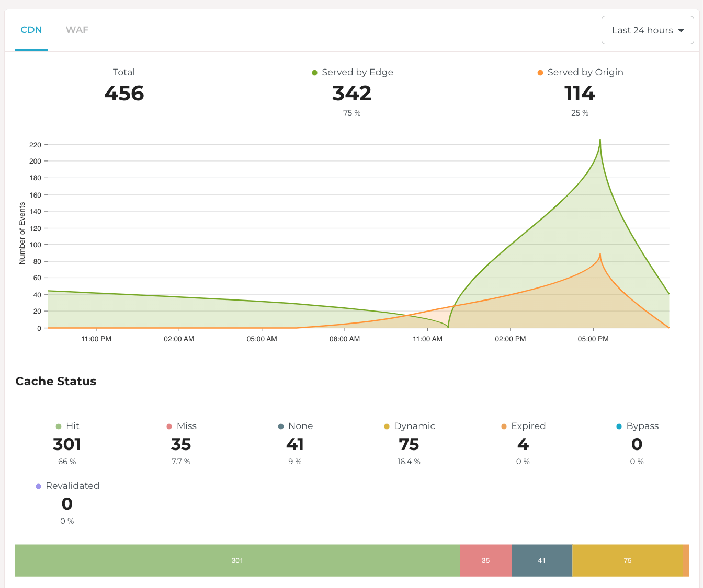Click the 114 origin served value
The width and height of the screenshot is (703, 588).
coord(580,94)
